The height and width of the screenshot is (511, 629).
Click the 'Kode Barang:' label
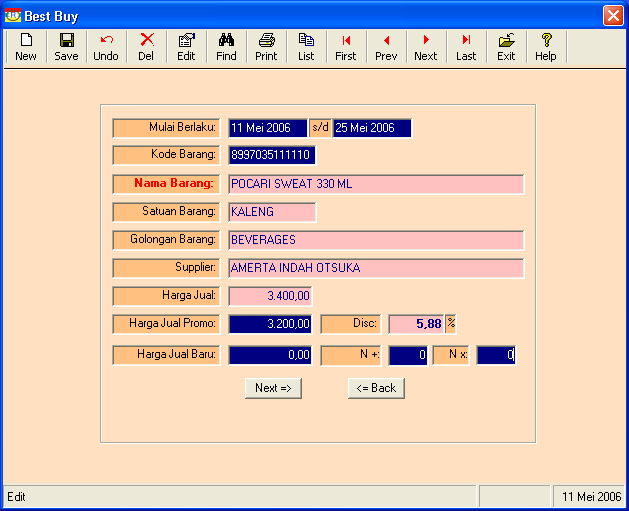click(x=166, y=155)
